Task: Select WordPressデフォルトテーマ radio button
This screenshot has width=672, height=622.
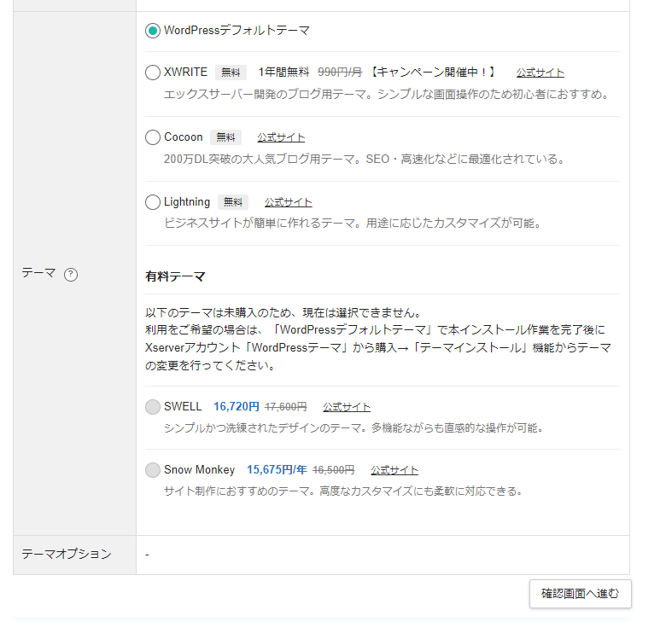Action: pyautogui.click(x=153, y=31)
